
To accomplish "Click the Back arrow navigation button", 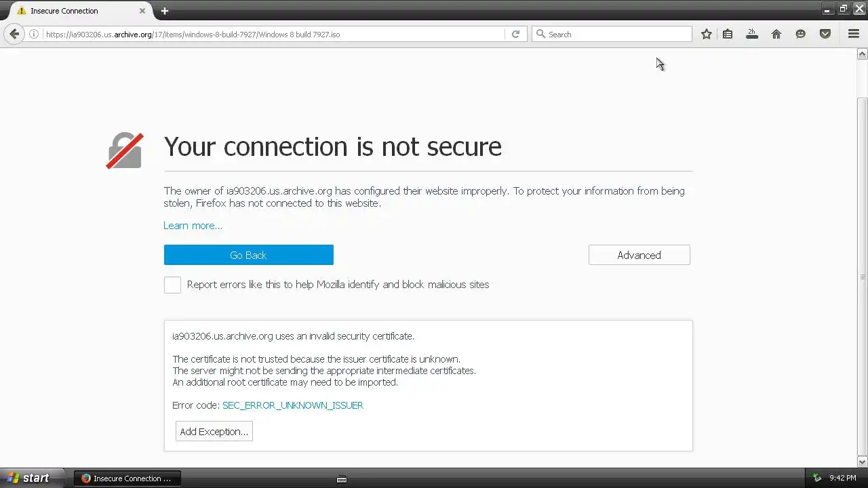I will (14, 34).
